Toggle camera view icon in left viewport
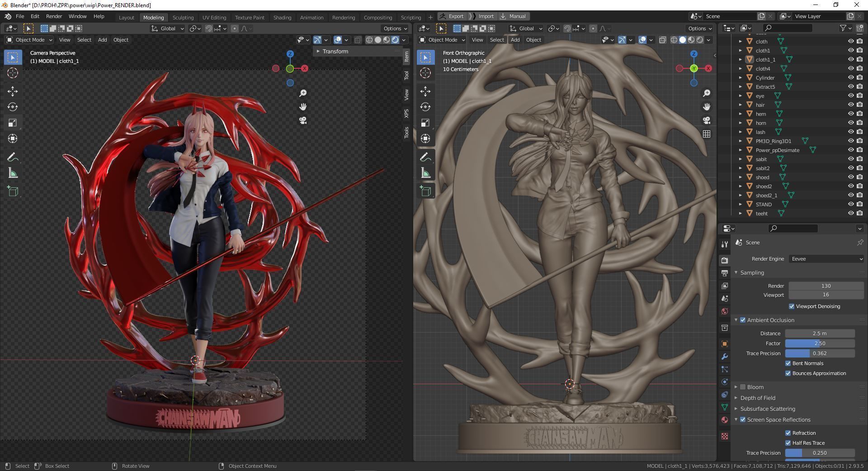 point(303,120)
